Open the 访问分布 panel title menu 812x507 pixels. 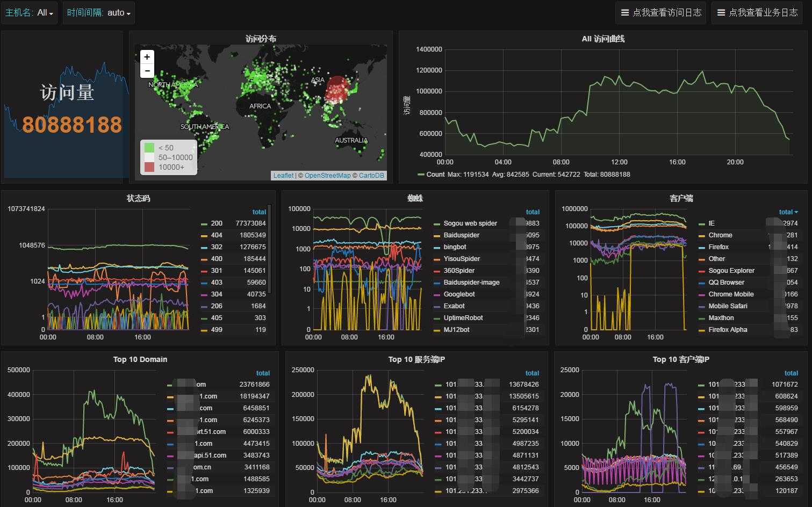261,39
